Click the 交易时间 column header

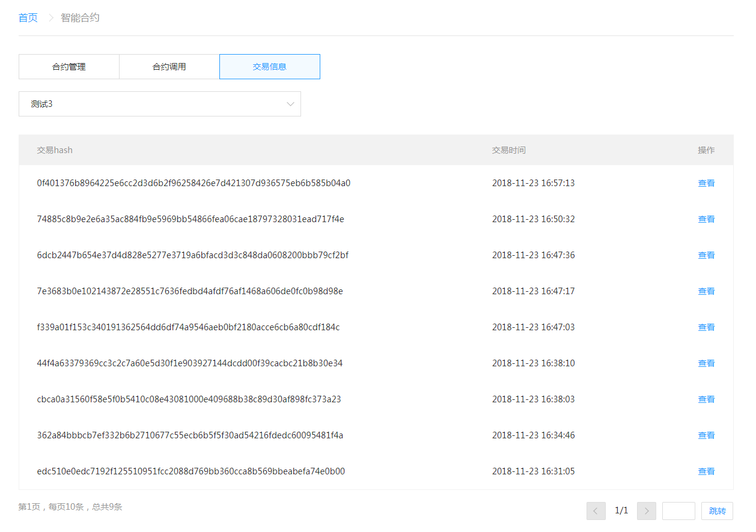pyautogui.click(x=508, y=150)
